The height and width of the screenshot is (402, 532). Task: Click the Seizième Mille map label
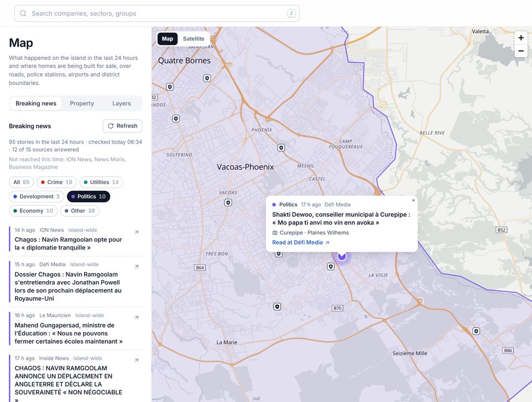(x=410, y=353)
